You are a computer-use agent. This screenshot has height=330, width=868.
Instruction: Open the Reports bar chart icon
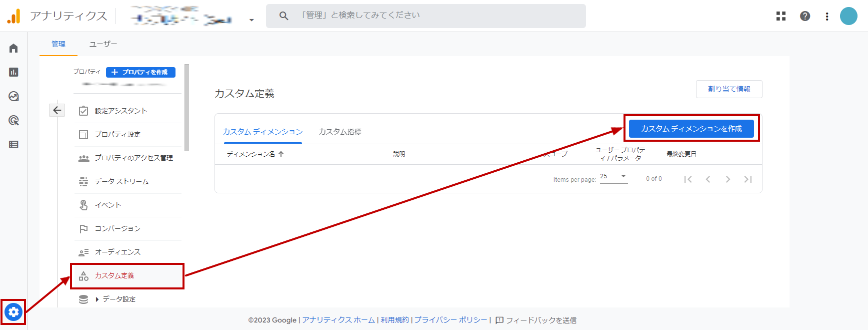click(x=13, y=72)
